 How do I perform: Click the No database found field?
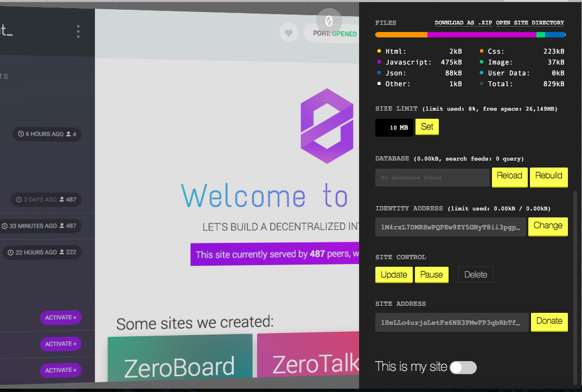[432, 178]
